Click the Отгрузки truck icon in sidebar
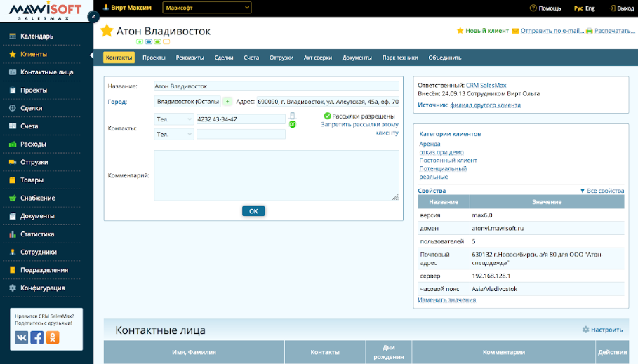The width and height of the screenshot is (638, 364). [13, 162]
